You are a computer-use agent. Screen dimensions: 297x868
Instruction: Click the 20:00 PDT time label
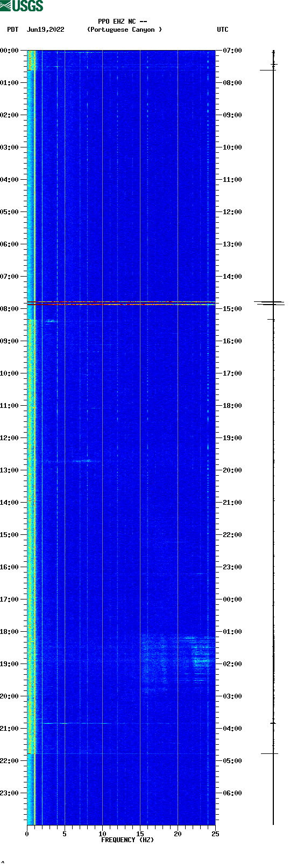tap(9, 696)
